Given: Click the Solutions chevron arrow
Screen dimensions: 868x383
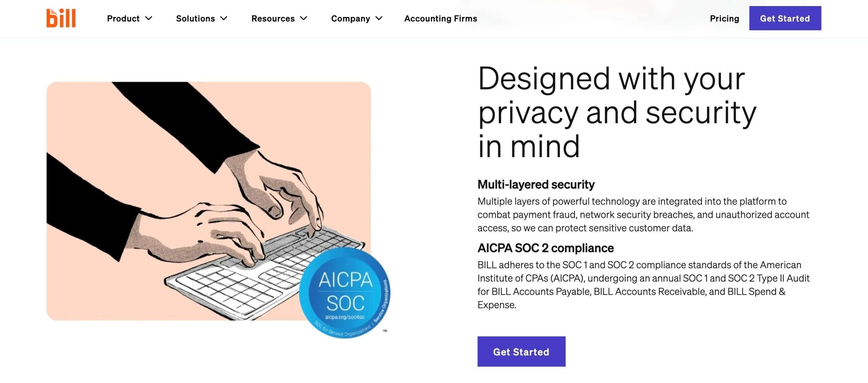Looking at the screenshot, I should point(224,19).
